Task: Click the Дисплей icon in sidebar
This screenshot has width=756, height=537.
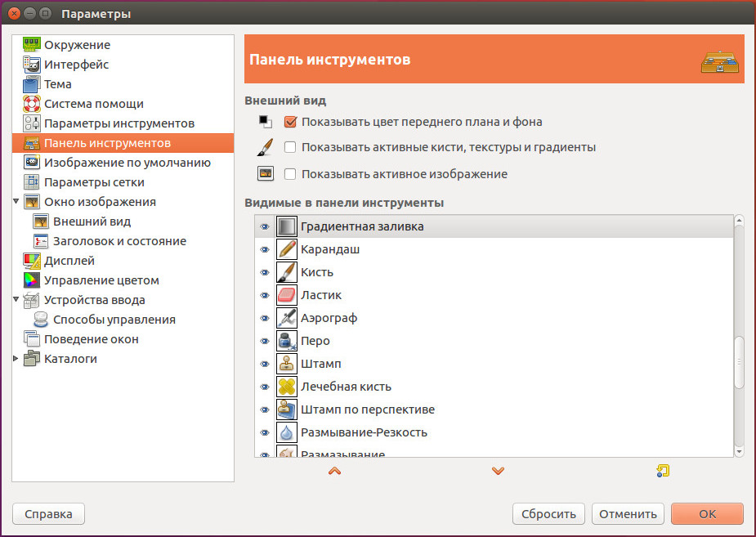Action: point(32,261)
